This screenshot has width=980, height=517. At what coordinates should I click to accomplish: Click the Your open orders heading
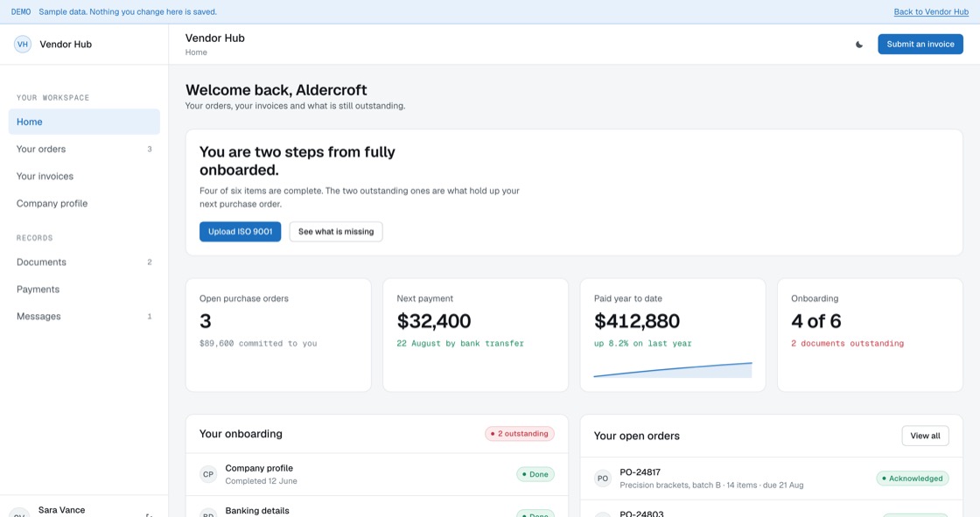[x=636, y=436]
